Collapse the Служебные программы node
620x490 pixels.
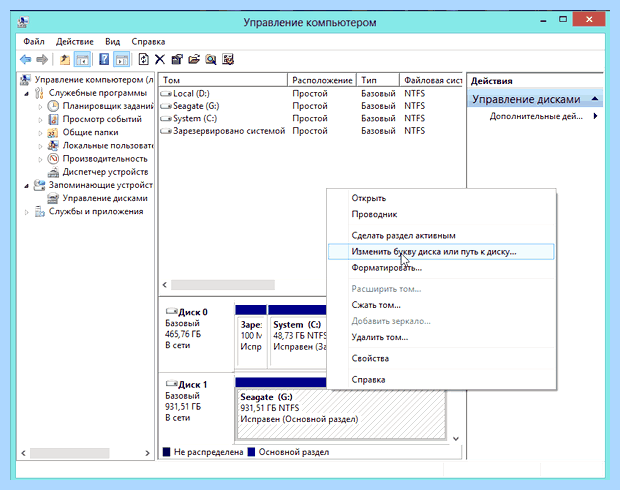click(x=26, y=94)
